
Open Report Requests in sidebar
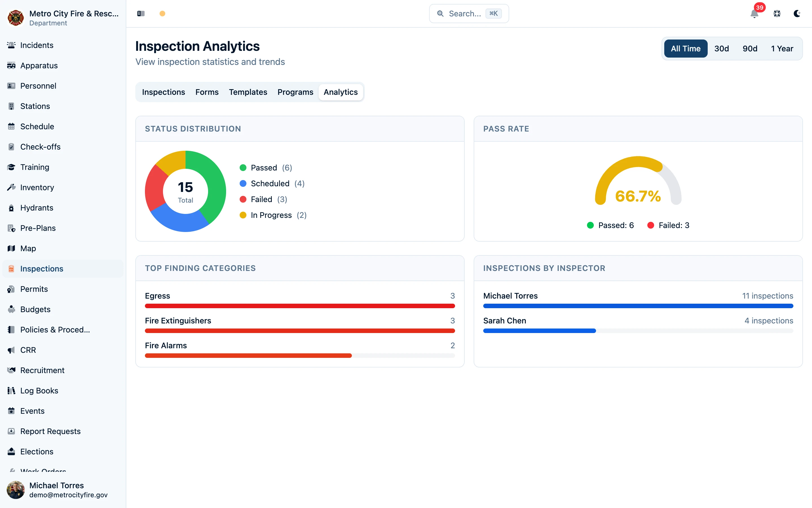(63, 431)
